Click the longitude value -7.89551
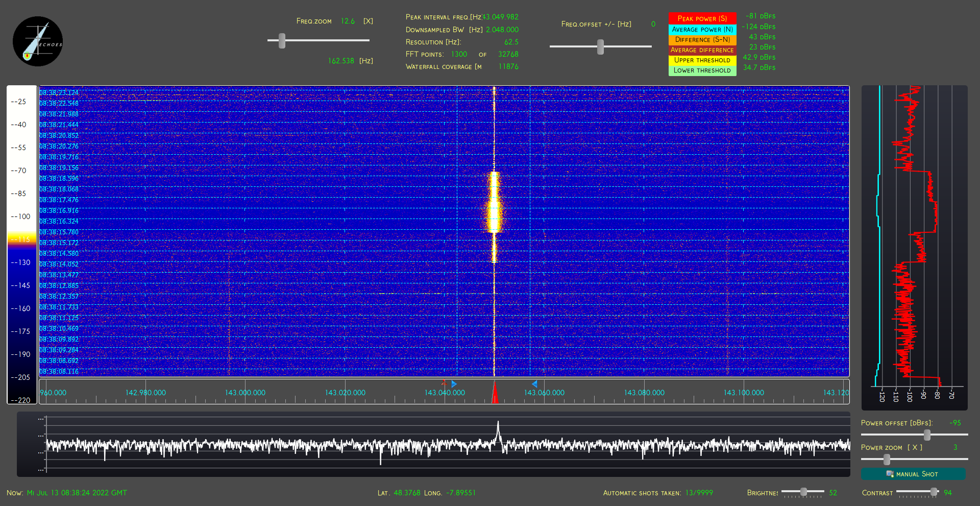 point(460,493)
